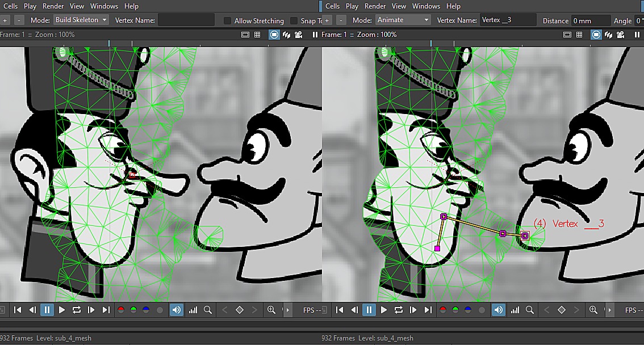Start playback in the right viewer
The height and width of the screenshot is (345, 644).
tap(384, 310)
